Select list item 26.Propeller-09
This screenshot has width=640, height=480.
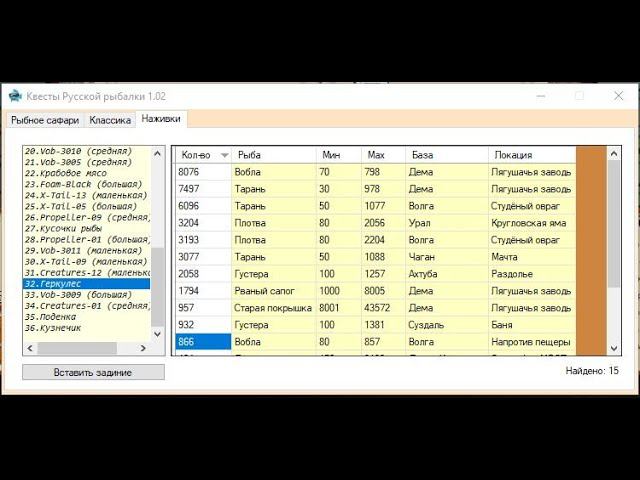[x=87, y=217]
